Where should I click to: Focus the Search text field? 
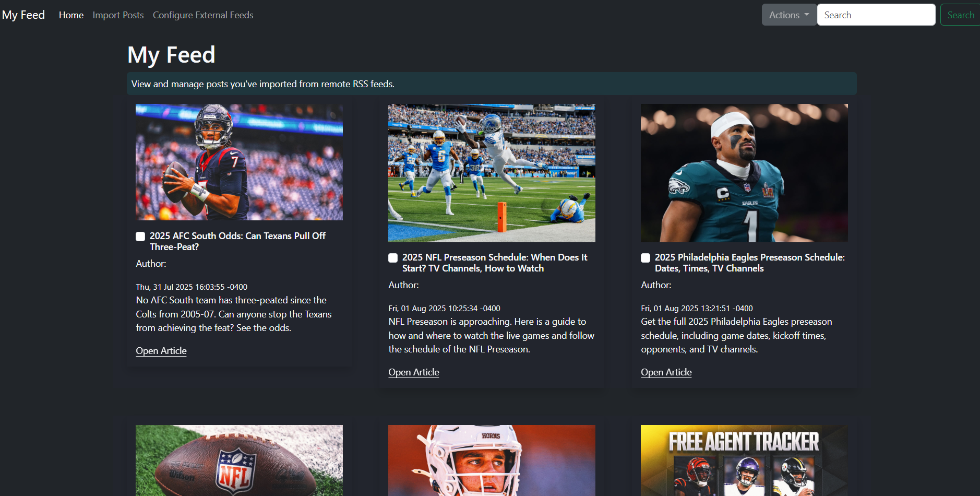pos(876,15)
